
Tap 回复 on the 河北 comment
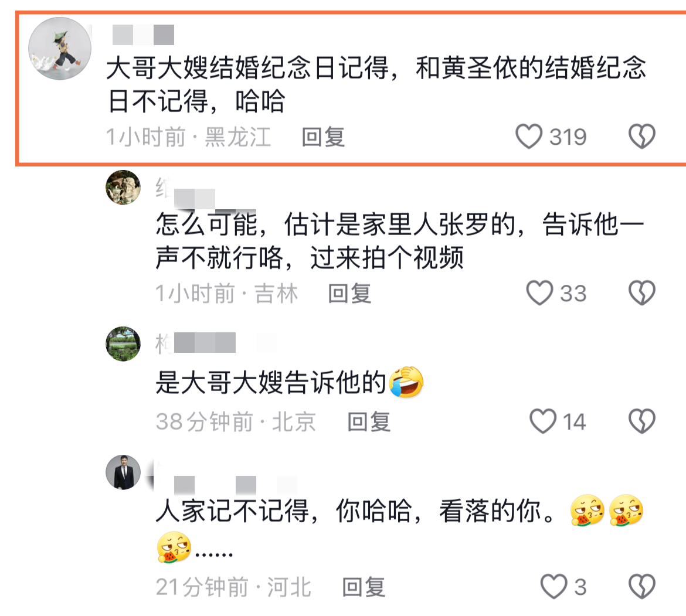(364, 587)
